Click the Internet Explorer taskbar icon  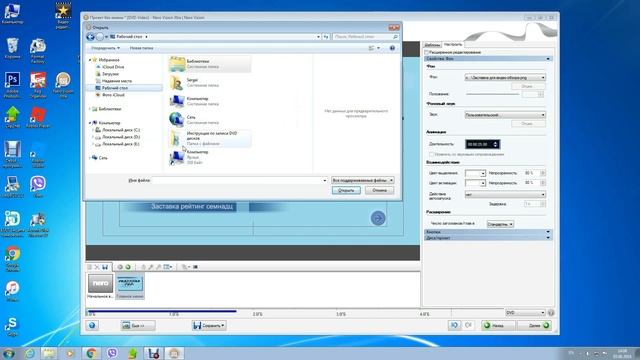click(29, 353)
